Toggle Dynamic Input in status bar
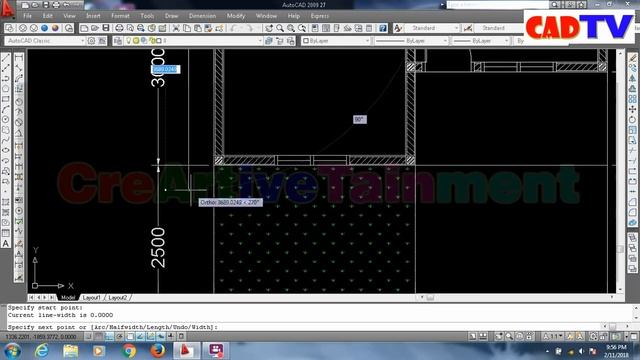Screen dimensions: 640x360 pyautogui.click(x=161, y=337)
